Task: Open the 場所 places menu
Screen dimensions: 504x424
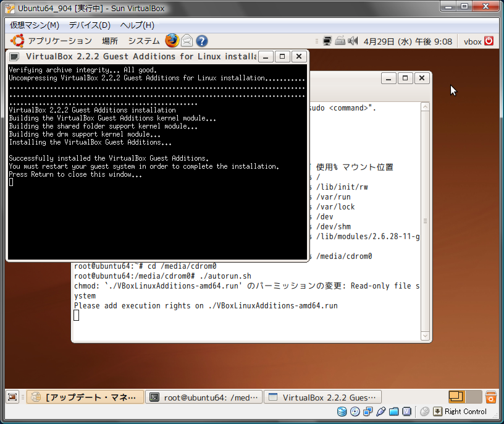Action: click(x=110, y=41)
